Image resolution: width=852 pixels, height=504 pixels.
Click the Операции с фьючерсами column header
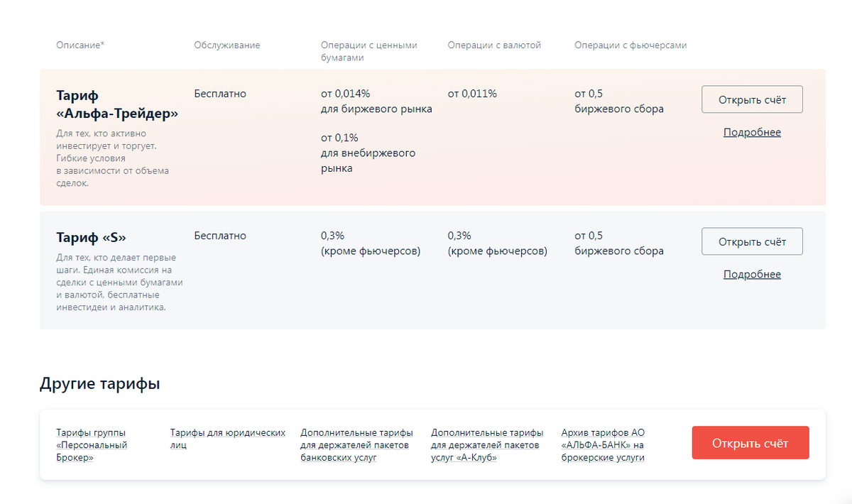pyautogui.click(x=630, y=45)
